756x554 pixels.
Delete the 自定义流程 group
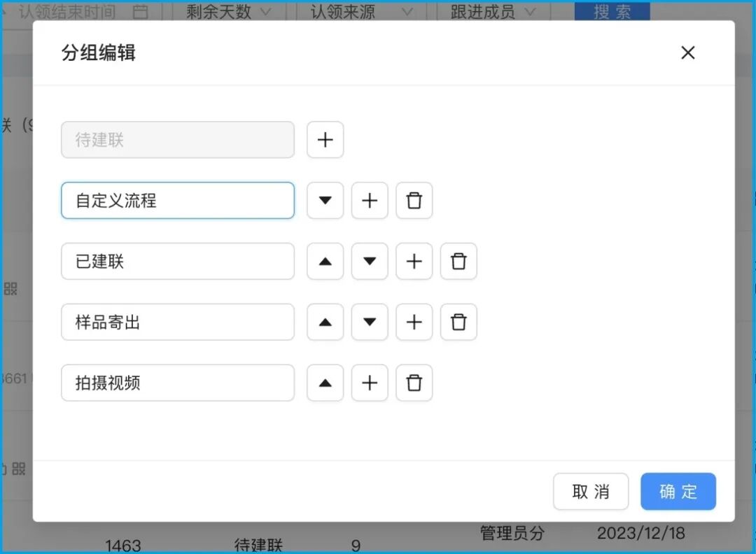point(414,200)
